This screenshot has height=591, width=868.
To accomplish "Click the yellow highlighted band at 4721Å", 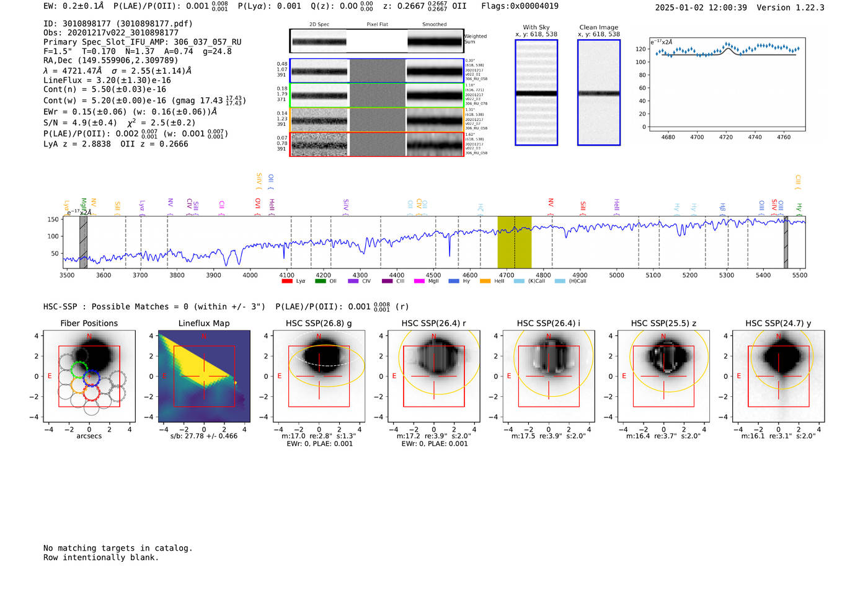I will [x=514, y=242].
